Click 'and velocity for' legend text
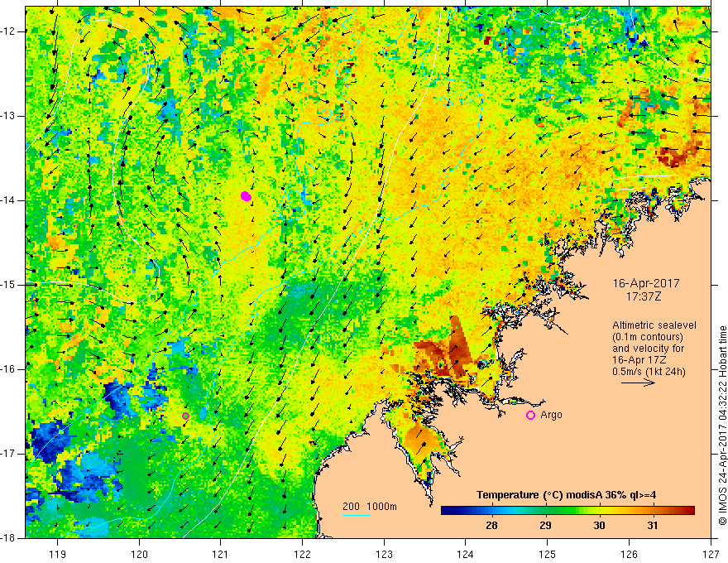Screen dimensions: 728x563 [648, 349]
